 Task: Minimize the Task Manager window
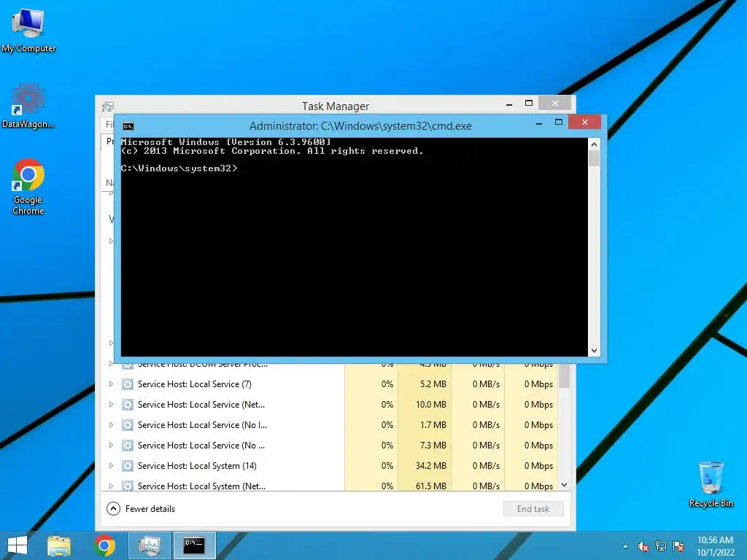[x=509, y=104]
